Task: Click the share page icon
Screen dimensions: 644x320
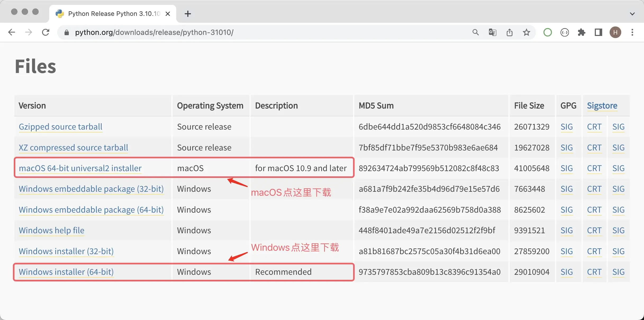Action: tap(510, 32)
